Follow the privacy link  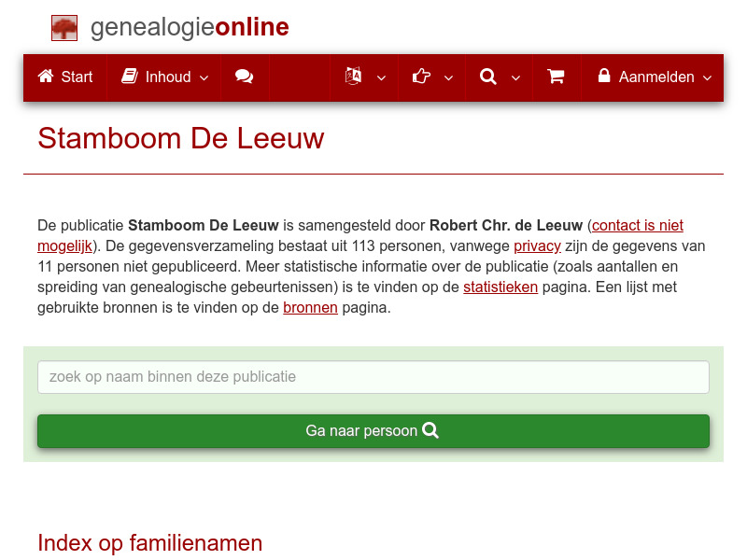[x=537, y=245]
